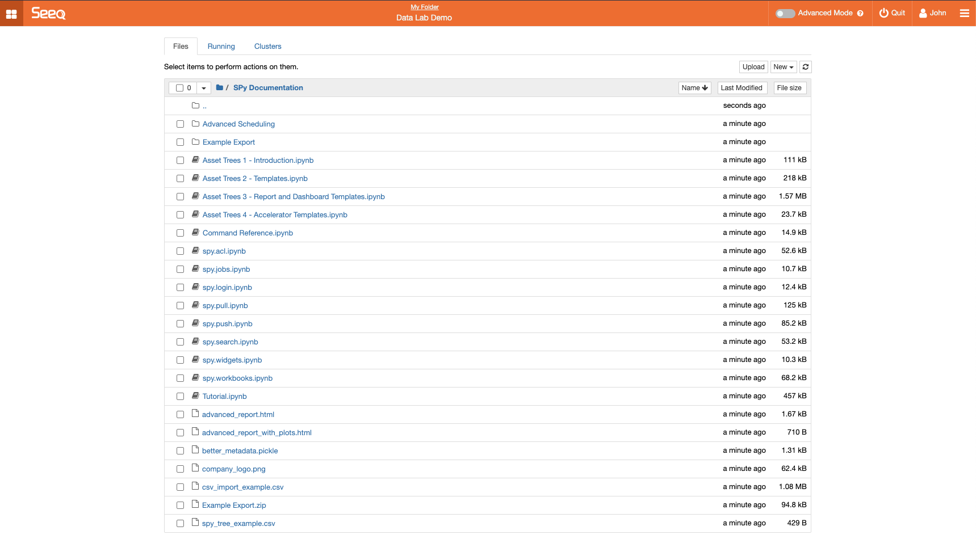
Task: Click the root folder icon in breadcrumb
Action: 220,88
